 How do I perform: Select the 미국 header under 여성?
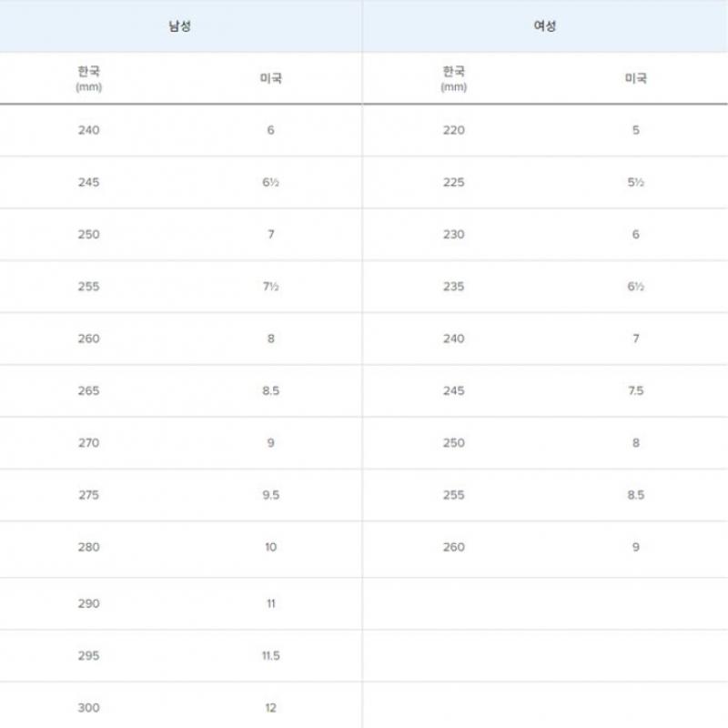[635, 78]
